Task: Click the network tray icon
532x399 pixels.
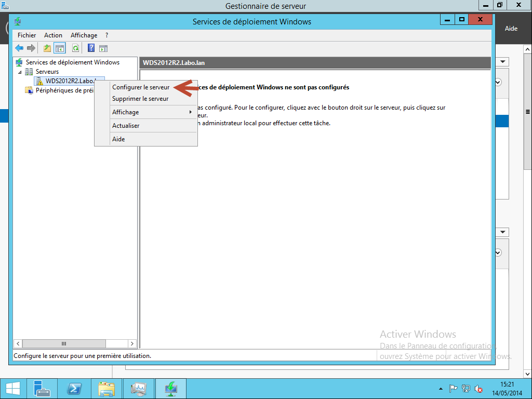Action: (466, 389)
